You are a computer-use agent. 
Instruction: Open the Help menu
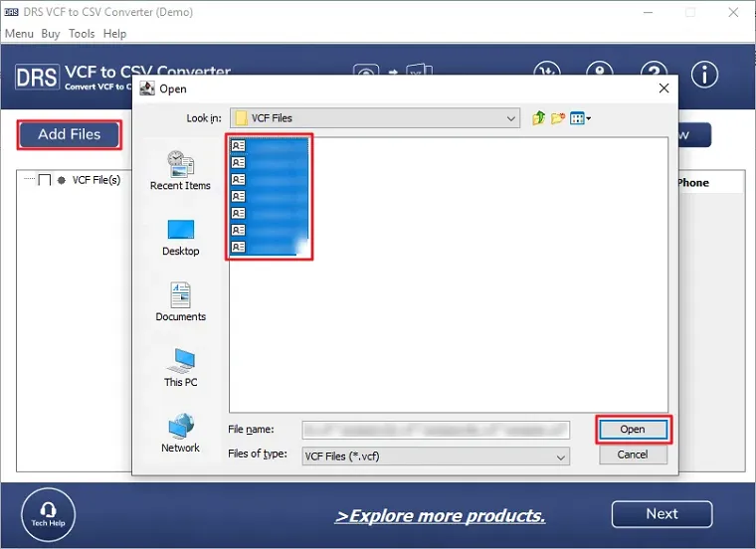click(x=114, y=34)
